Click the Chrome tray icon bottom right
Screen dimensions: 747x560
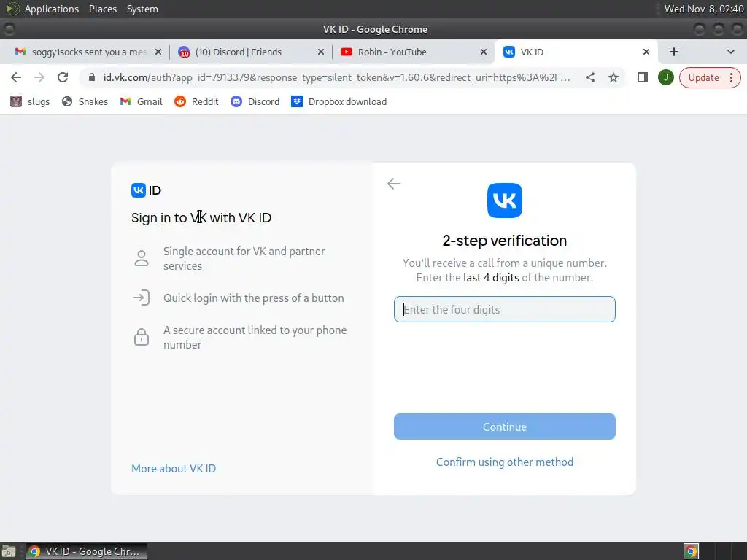point(691,551)
